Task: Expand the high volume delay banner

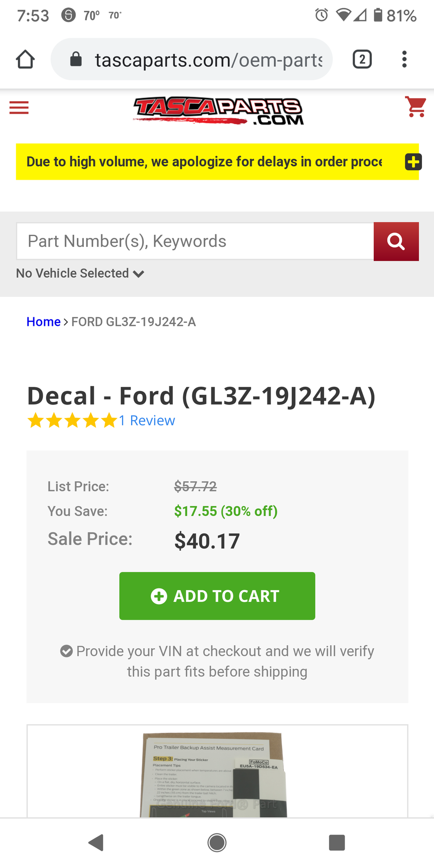Action: (x=413, y=161)
